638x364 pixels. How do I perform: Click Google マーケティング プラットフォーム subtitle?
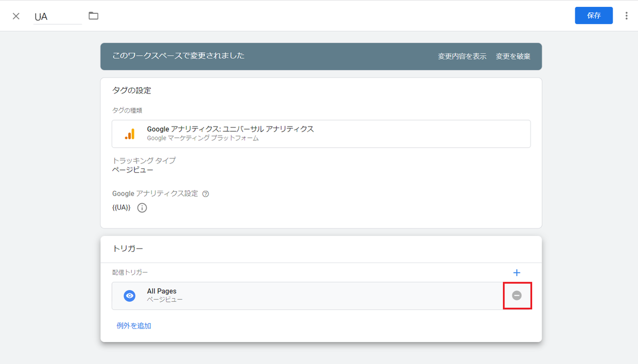pyautogui.click(x=203, y=138)
